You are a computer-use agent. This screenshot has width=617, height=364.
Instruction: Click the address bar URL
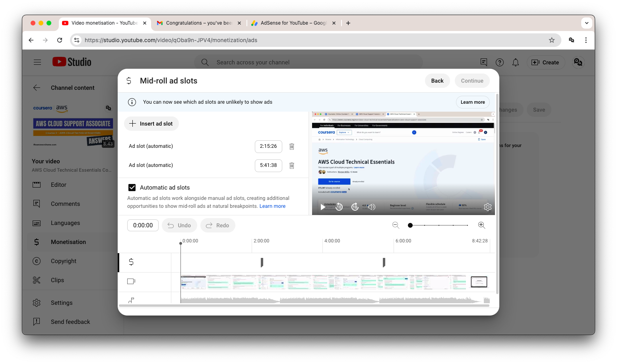pyautogui.click(x=171, y=40)
